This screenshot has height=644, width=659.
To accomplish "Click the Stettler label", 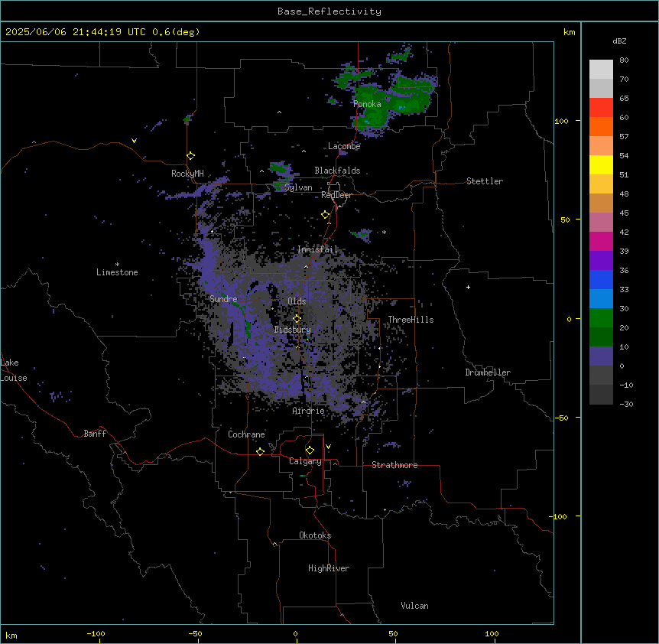I will 485,181.
